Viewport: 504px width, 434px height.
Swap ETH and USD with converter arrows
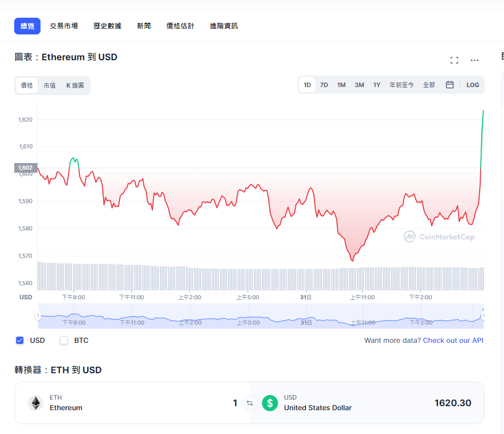[x=249, y=403]
